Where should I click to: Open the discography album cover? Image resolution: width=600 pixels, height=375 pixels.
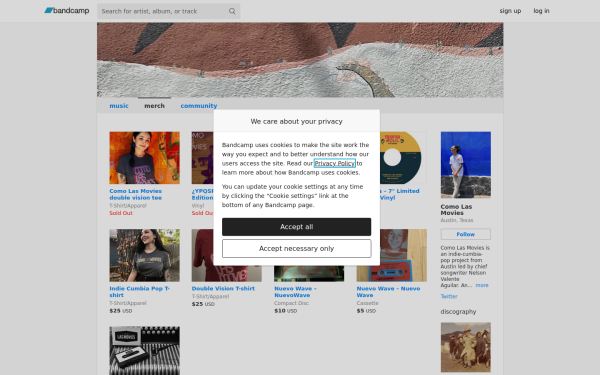click(x=466, y=347)
